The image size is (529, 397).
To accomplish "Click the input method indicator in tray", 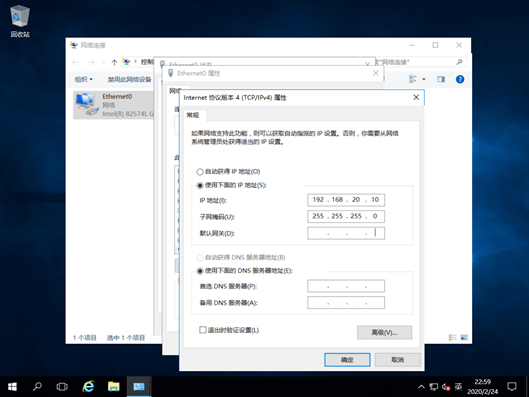I will [x=458, y=387].
